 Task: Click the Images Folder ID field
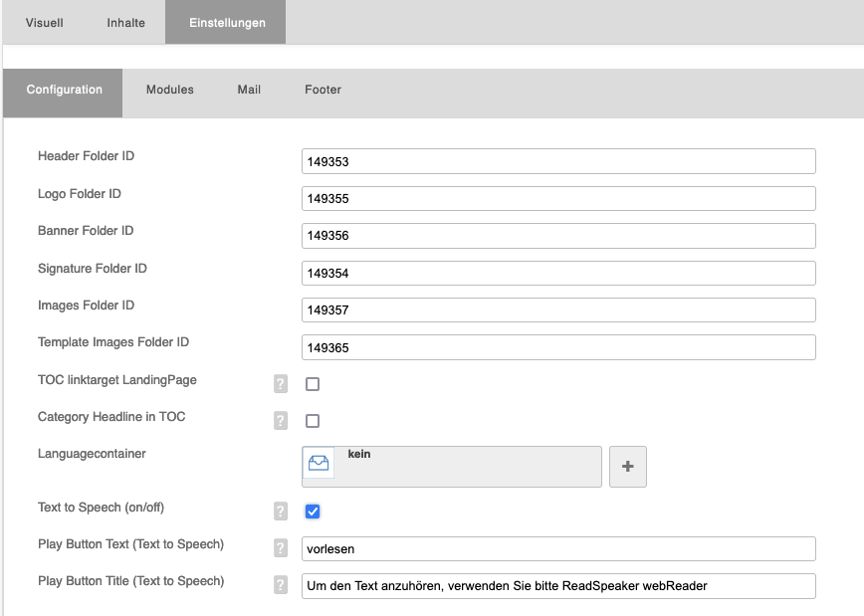pos(558,310)
